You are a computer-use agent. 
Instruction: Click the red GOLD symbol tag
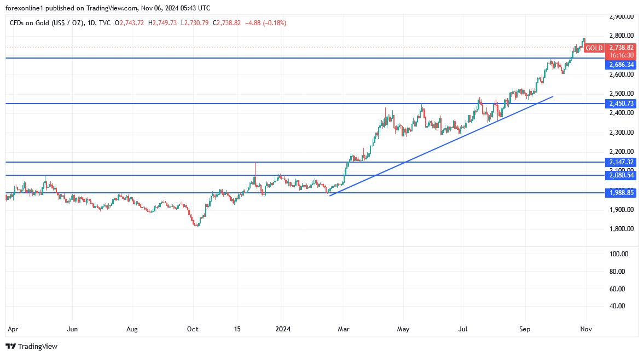coord(594,48)
